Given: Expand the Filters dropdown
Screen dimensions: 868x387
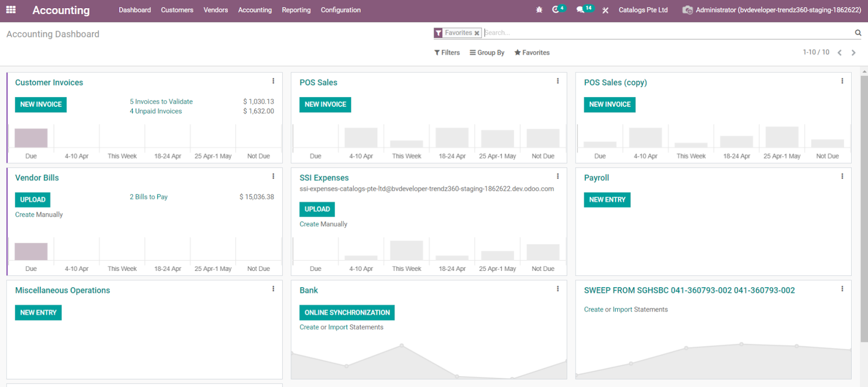Looking at the screenshot, I should click(x=447, y=53).
